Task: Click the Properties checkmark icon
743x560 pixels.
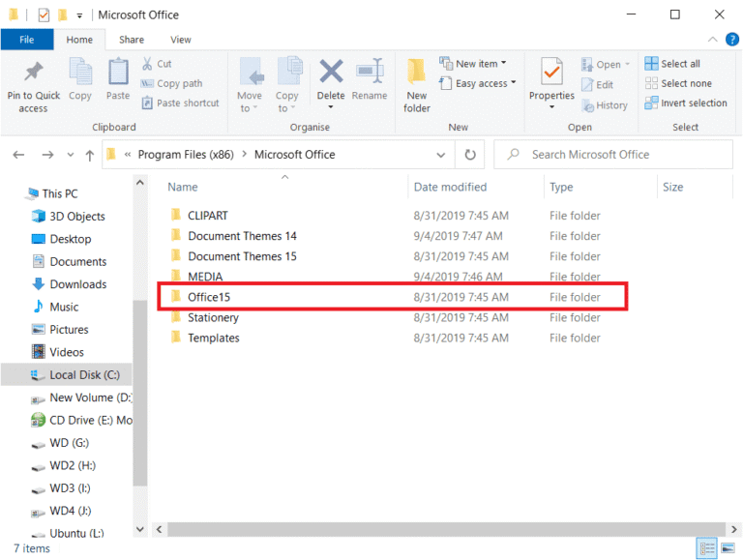Action: 551,72
